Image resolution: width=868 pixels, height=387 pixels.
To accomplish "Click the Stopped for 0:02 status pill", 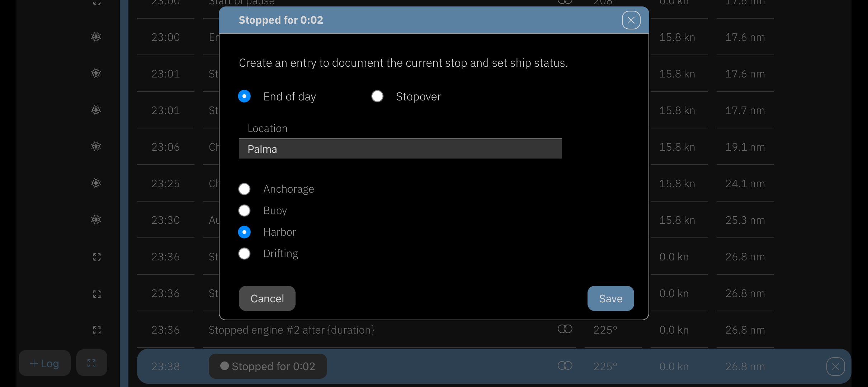I will click(x=268, y=366).
